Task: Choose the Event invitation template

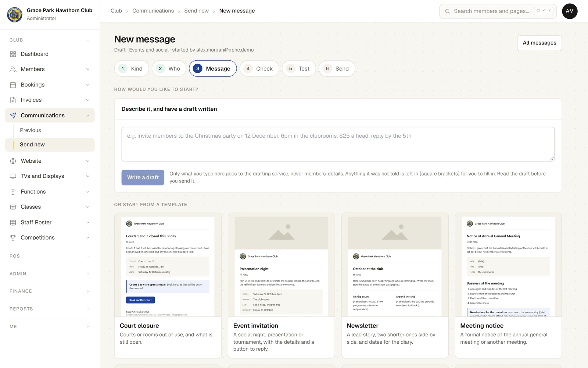Action: pyautogui.click(x=282, y=286)
